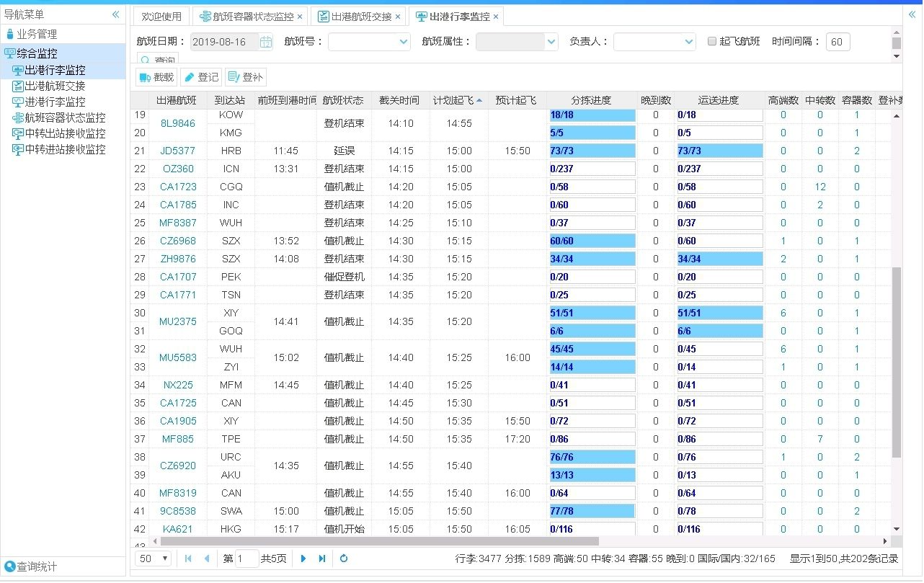Click the 时间间隔 input field
924x583 pixels.
click(838, 43)
